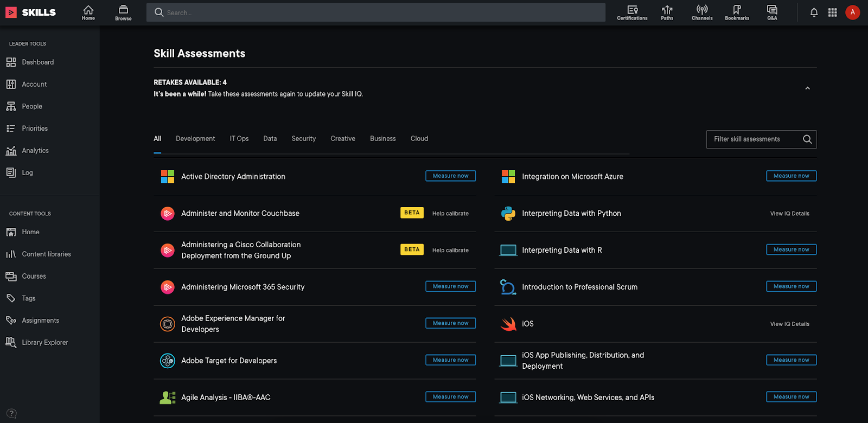
Task: Open Bookmarks in the top bar
Action: [737, 12]
